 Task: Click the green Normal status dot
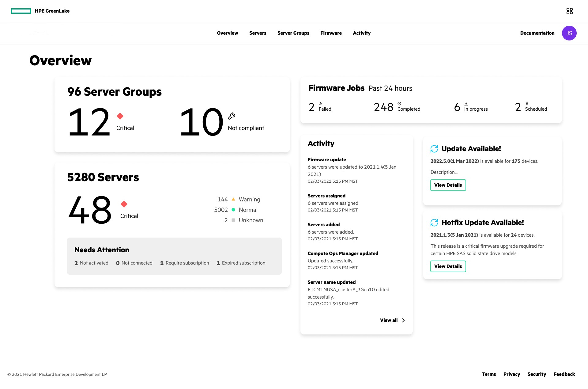coord(233,210)
